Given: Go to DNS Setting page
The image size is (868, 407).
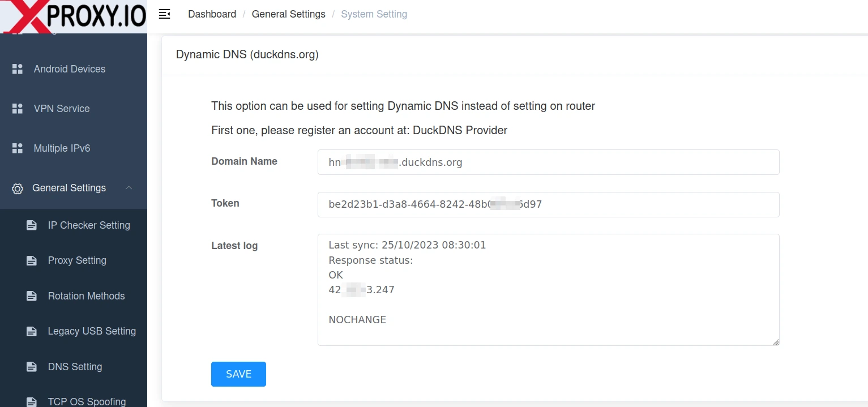Looking at the screenshot, I should pyautogui.click(x=75, y=367).
